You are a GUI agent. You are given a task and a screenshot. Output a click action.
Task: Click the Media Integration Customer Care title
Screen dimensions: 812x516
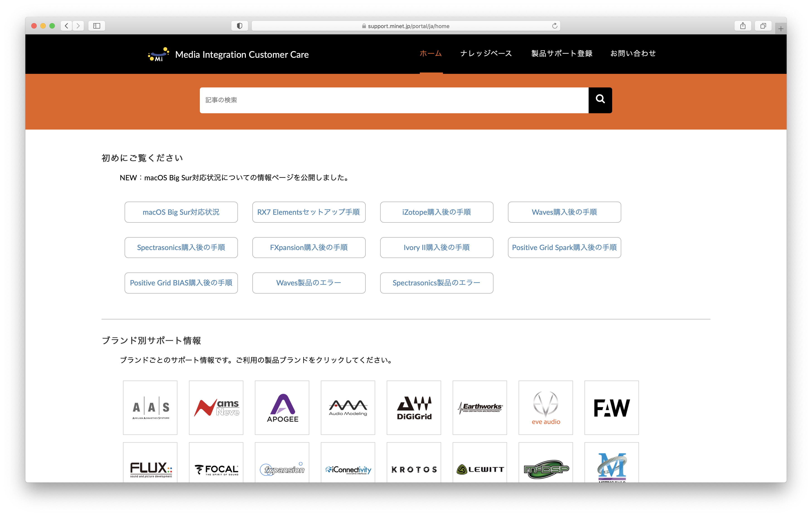tap(242, 55)
